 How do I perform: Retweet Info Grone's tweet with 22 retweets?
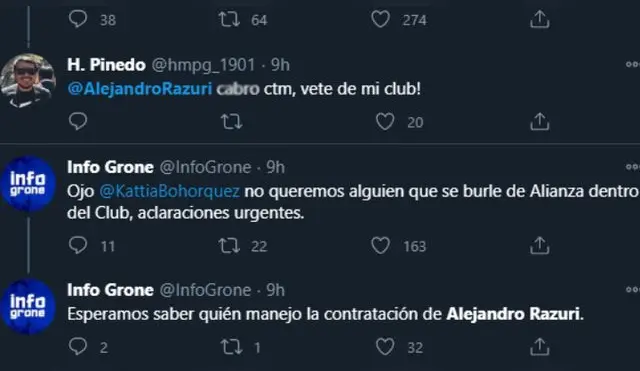229,246
